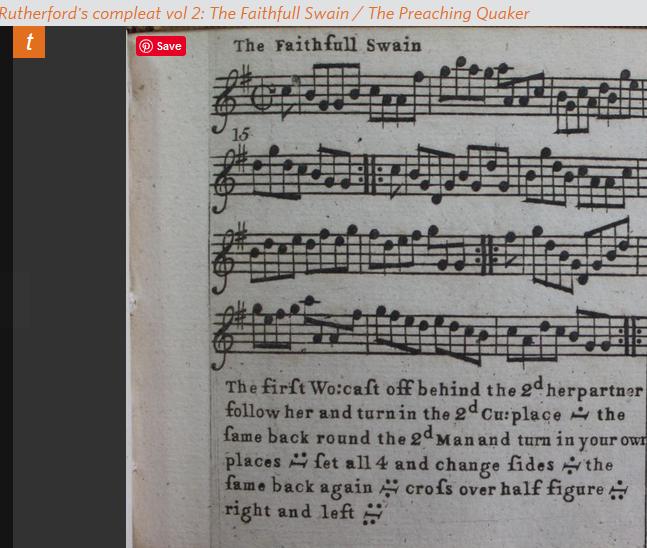Click the treble clef on the first staff
The image size is (647, 548).
click(226, 101)
